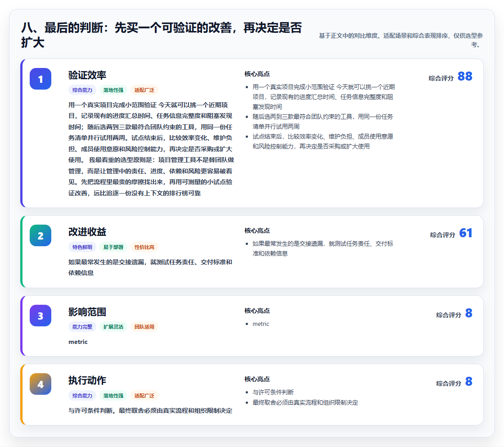Click score 8 in 影响范围 card
The image size is (504, 447).
click(x=468, y=313)
